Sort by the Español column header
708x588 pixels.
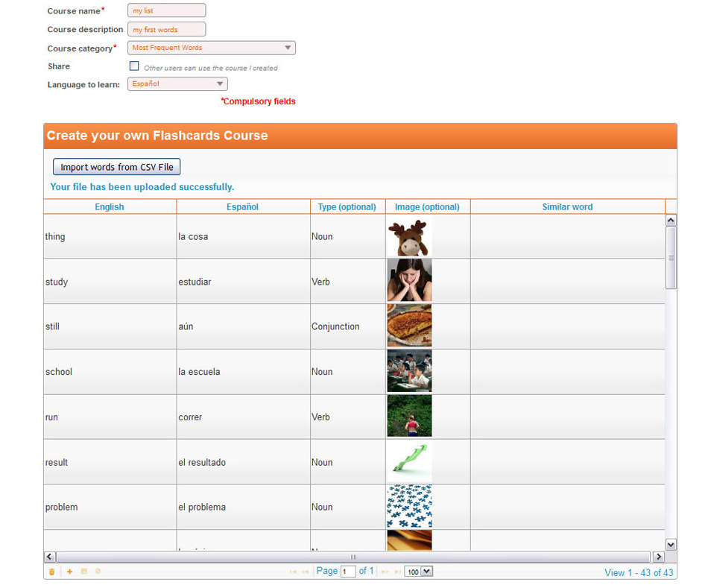tap(243, 206)
